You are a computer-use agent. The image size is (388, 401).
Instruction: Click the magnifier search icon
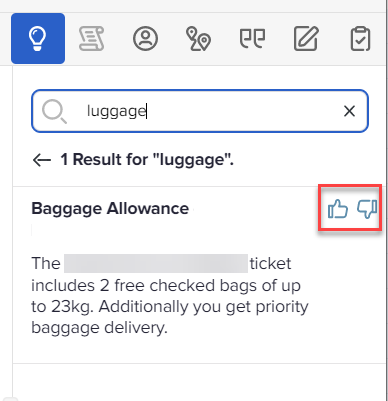54,111
